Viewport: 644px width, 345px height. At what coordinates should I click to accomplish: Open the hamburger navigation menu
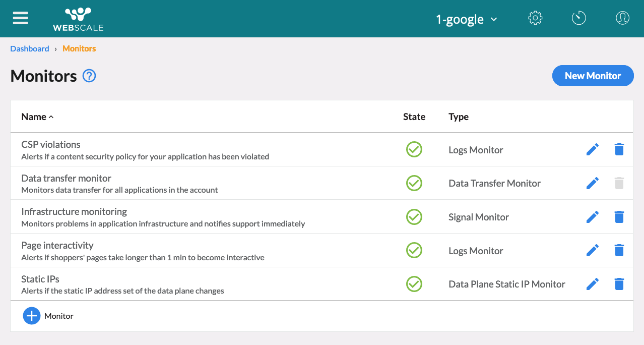pos(21,18)
